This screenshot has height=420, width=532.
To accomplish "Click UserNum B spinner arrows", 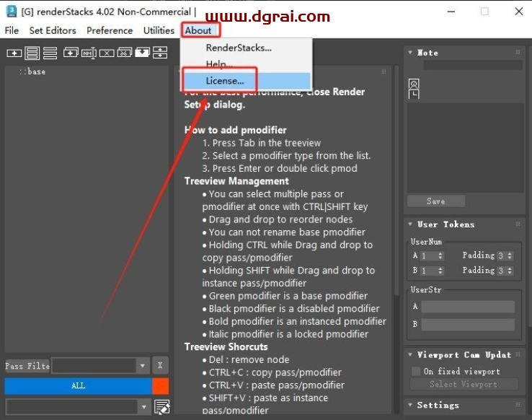I will [x=440, y=271].
